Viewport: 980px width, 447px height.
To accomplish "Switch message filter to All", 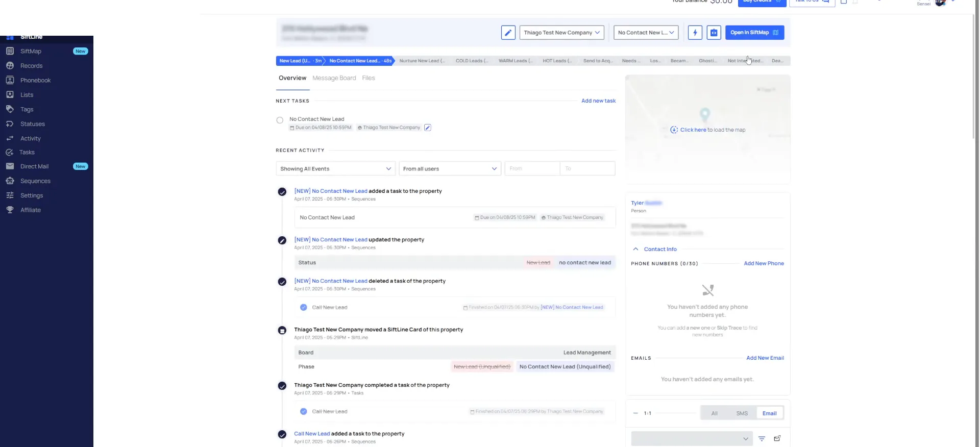I will click(715, 413).
